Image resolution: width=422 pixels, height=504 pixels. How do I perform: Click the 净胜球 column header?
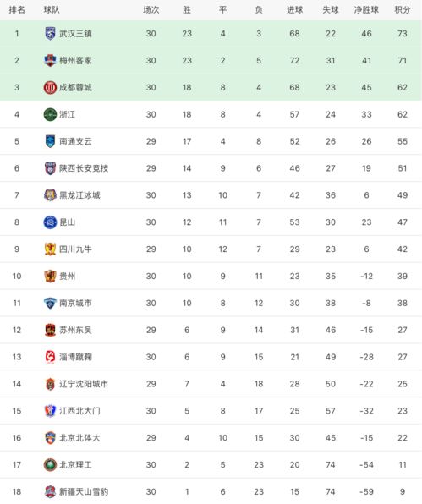click(366, 10)
